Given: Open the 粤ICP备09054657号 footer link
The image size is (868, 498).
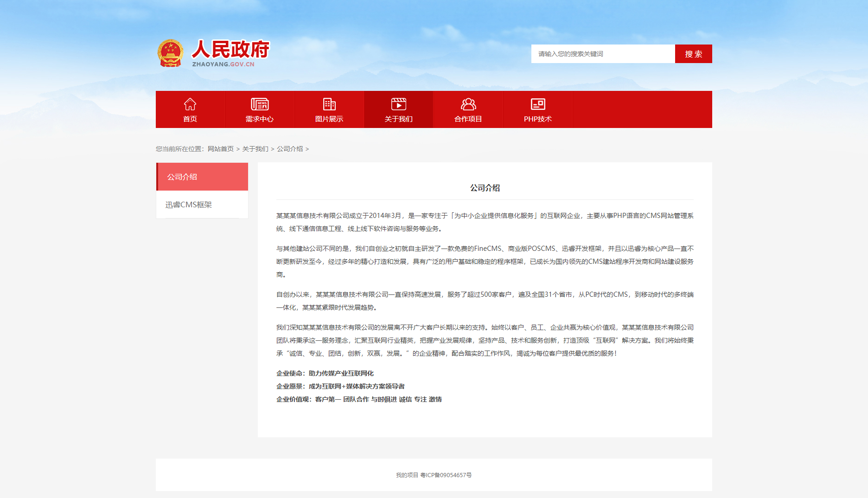Looking at the screenshot, I should tap(446, 475).
